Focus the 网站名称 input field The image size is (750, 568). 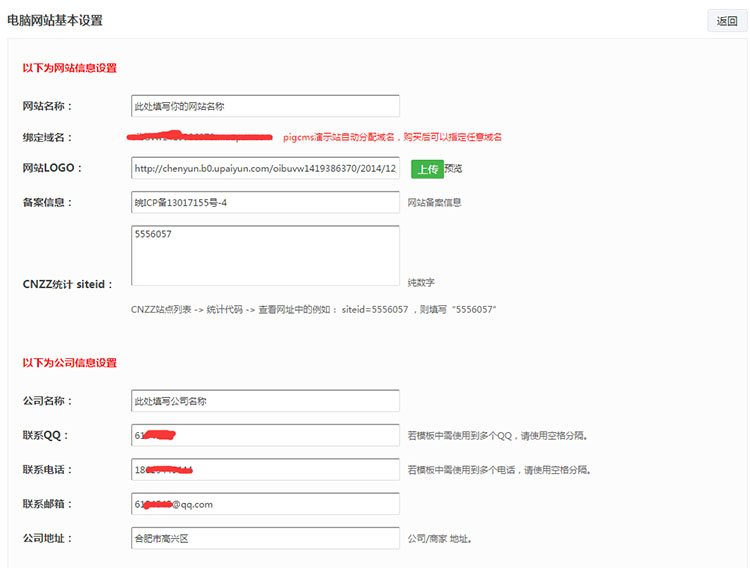pyautogui.click(x=265, y=106)
